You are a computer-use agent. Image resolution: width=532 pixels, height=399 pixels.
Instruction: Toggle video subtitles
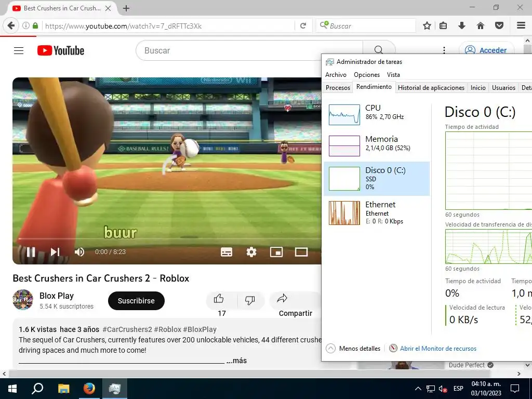(227, 252)
